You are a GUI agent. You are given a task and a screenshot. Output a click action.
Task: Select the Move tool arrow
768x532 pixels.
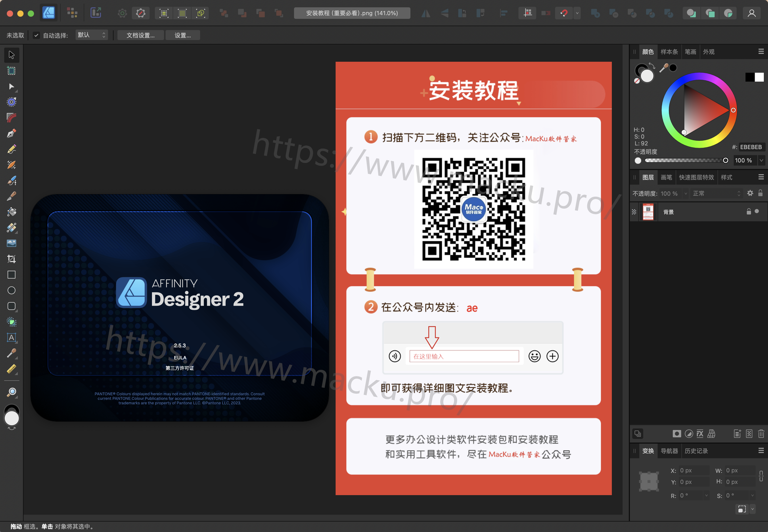[12, 55]
